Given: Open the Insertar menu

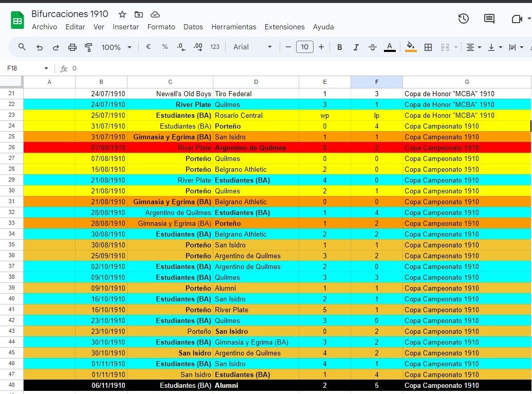Looking at the screenshot, I should pyautogui.click(x=126, y=27).
